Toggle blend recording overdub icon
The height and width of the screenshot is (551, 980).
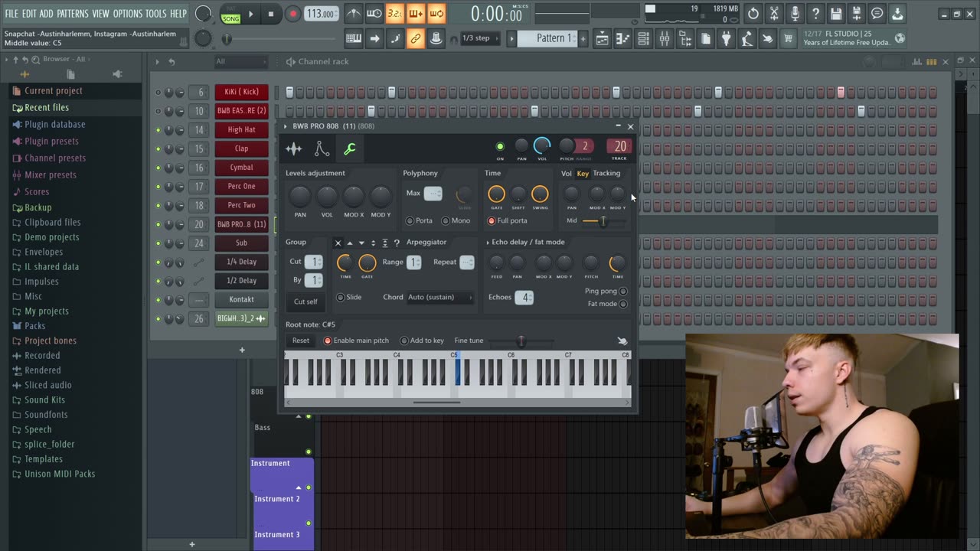tap(416, 14)
